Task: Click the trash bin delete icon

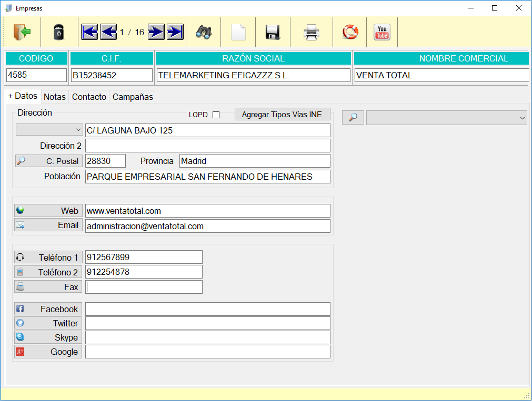Action: pyautogui.click(x=59, y=32)
